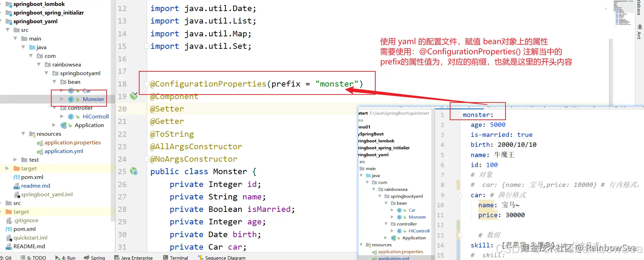
Task: Expand the test folder arrow
Action: pyautogui.click(x=15, y=160)
